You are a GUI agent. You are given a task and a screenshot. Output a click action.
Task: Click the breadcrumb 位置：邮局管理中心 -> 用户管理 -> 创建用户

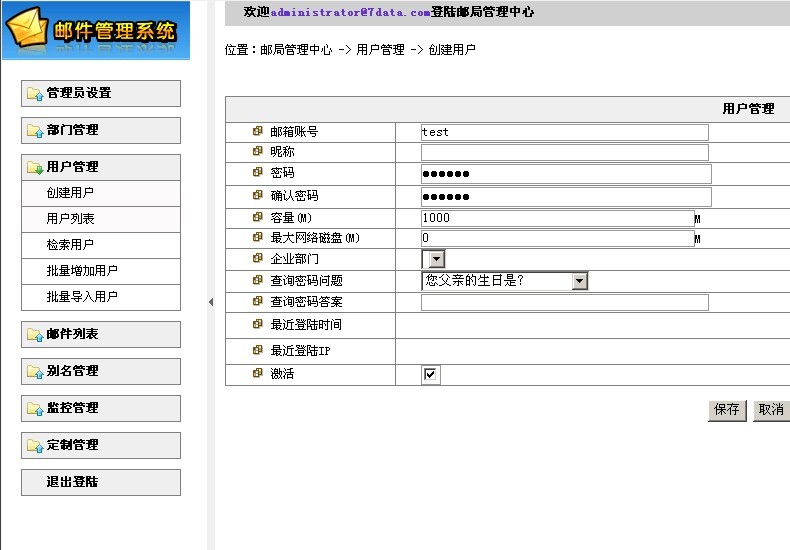350,50
